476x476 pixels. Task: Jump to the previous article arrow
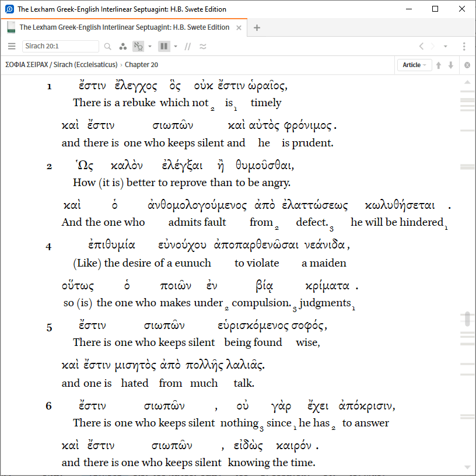coord(439,65)
